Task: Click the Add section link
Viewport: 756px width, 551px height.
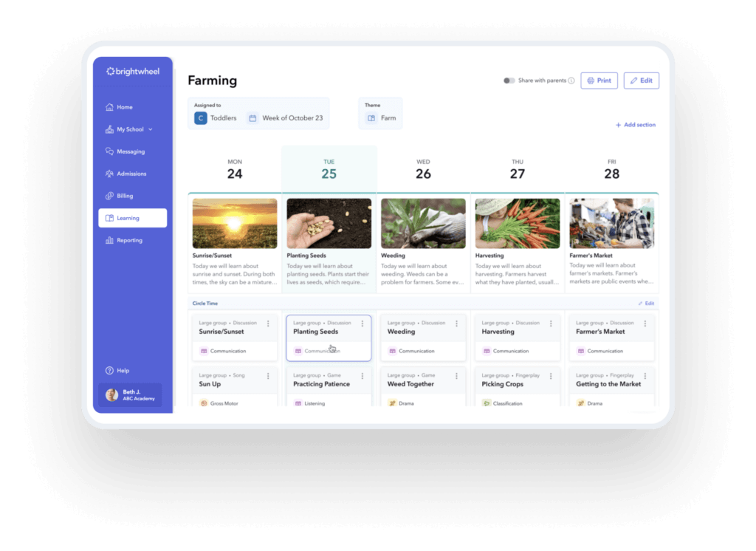Action: click(635, 125)
